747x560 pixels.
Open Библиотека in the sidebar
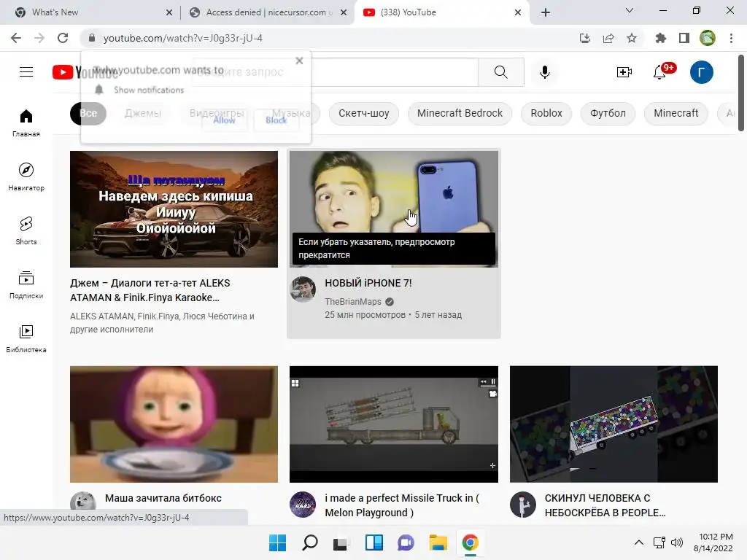26,339
